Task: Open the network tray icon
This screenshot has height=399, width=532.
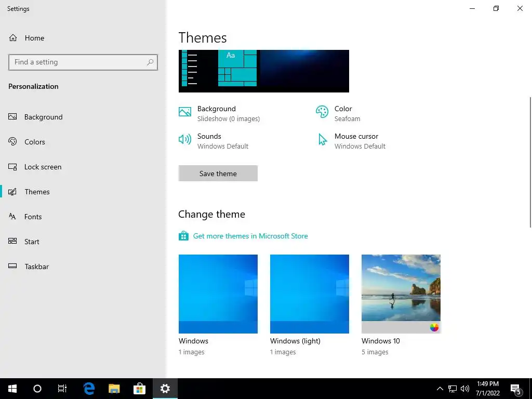Action: pos(453,389)
